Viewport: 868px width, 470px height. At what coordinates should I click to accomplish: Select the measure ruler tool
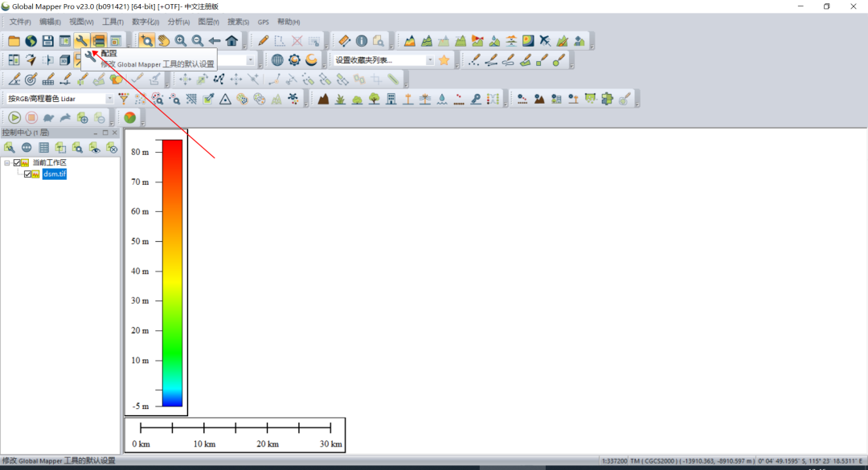(344, 40)
